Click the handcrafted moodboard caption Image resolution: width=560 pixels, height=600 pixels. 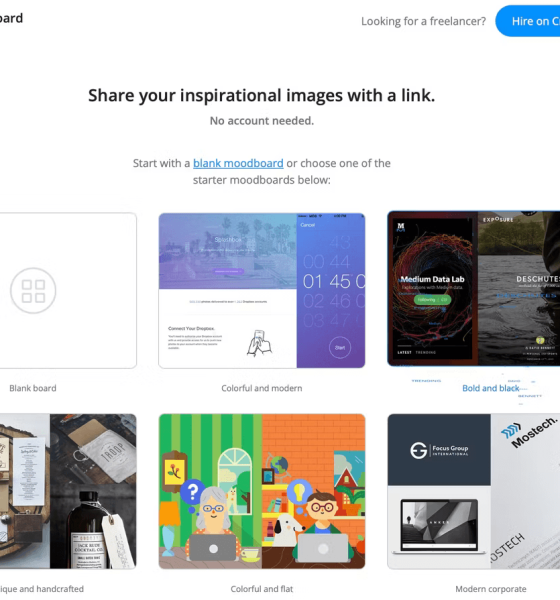click(42, 589)
